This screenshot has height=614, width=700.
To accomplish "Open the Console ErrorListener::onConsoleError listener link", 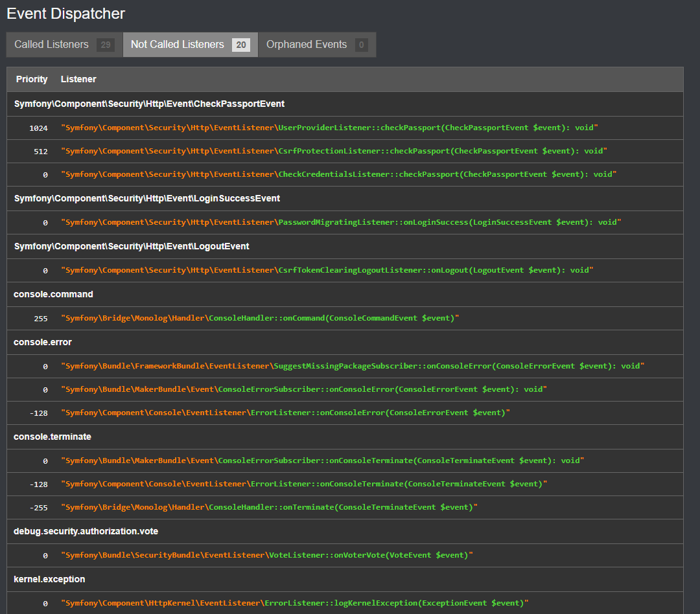I will coord(286,413).
